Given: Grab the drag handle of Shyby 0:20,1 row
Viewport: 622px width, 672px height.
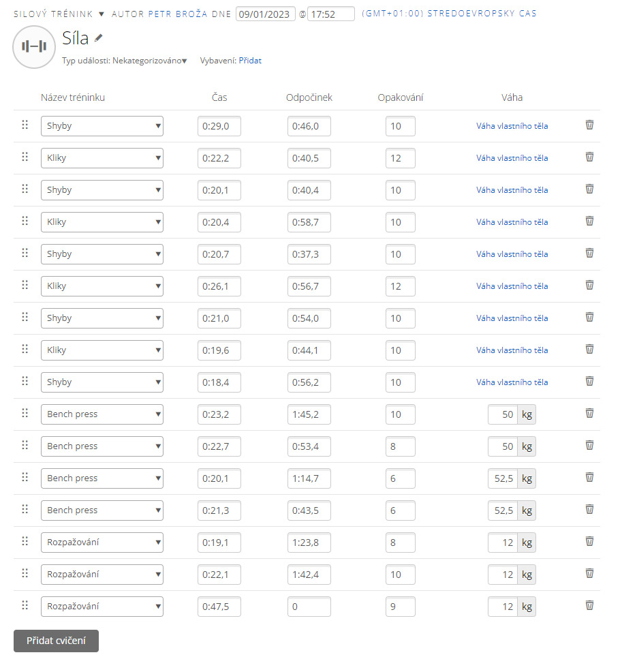Looking at the screenshot, I should (x=25, y=189).
